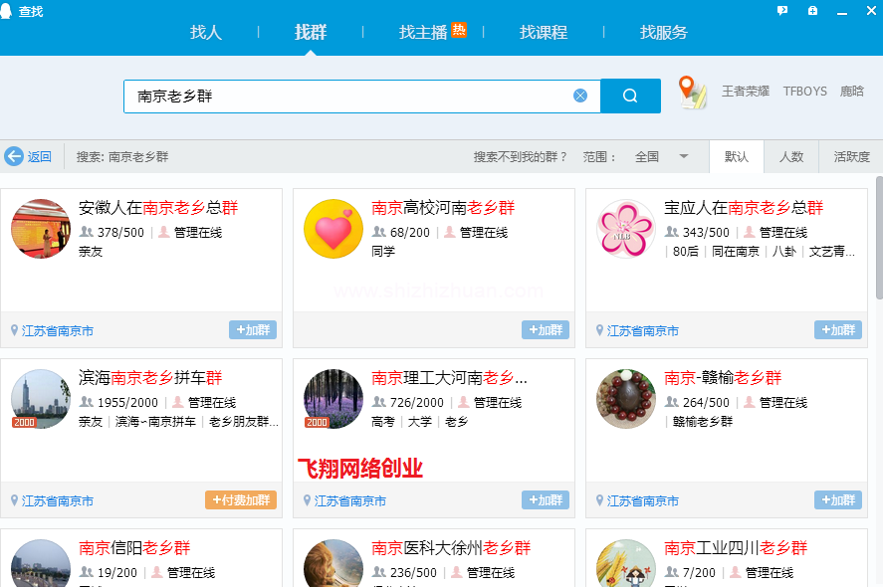This screenshot has width=883, height=588.
Task: Click the pink heart group avatar
Action: point(332,229)
